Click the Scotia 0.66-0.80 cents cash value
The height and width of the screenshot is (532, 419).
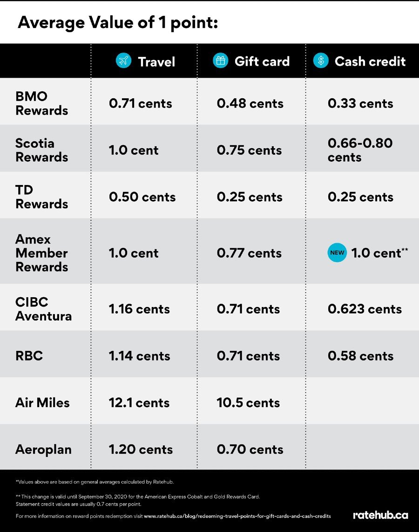pyautogui.click(x=360, y=150)
